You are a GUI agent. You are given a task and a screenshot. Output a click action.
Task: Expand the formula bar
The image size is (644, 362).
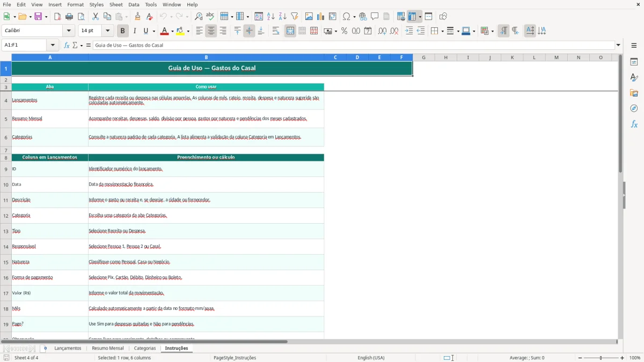click(618, 45)
